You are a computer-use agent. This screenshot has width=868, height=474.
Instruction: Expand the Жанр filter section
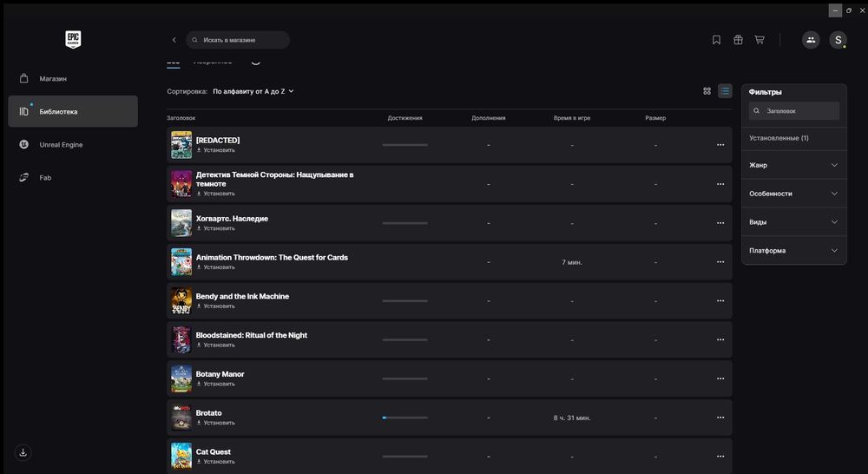[x=793, y=165]
